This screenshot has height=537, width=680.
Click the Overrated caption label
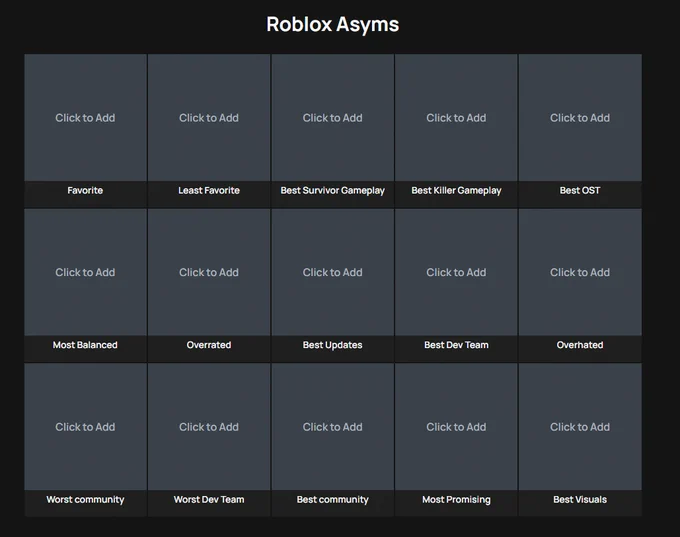(x=209, y=345)
